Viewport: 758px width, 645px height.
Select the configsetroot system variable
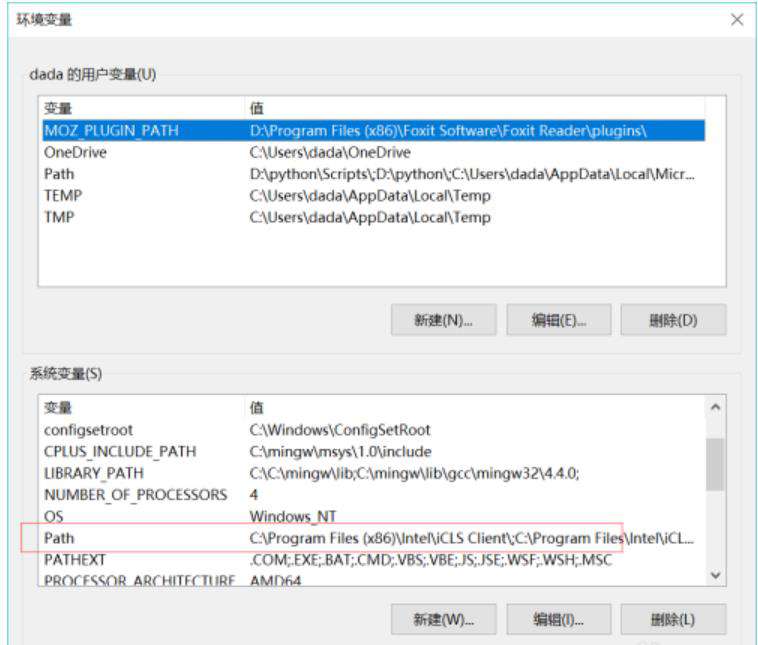[x=373, y=430]
